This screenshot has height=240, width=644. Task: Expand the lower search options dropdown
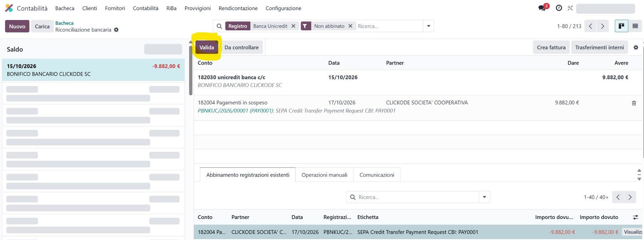pyautogui.click(x=484, y=197)
